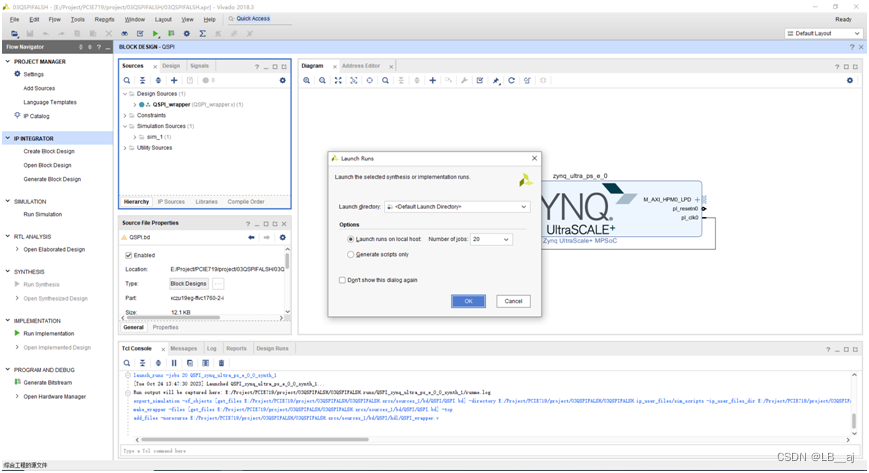This screenshot has width=869, height=473.
Task: Click the Open Project icon in main toolbar
Action: [14, 34]
